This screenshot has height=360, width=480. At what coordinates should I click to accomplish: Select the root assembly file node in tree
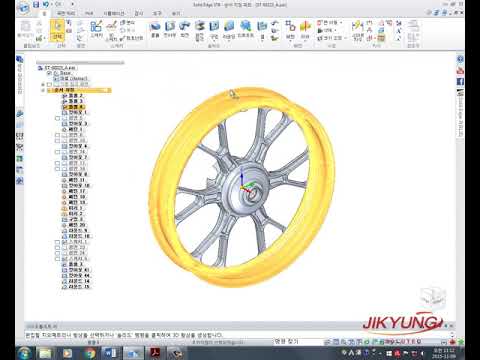click(x=58, y=68)
